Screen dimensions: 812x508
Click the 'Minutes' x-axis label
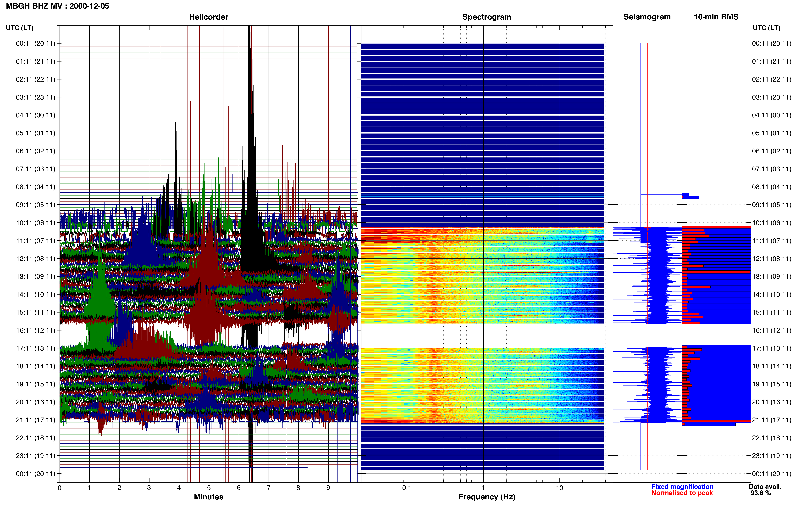(x=209, y=497)
